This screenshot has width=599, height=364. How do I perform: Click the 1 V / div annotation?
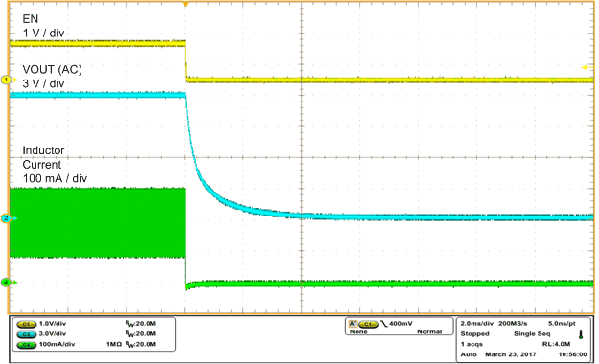[43, 34]
